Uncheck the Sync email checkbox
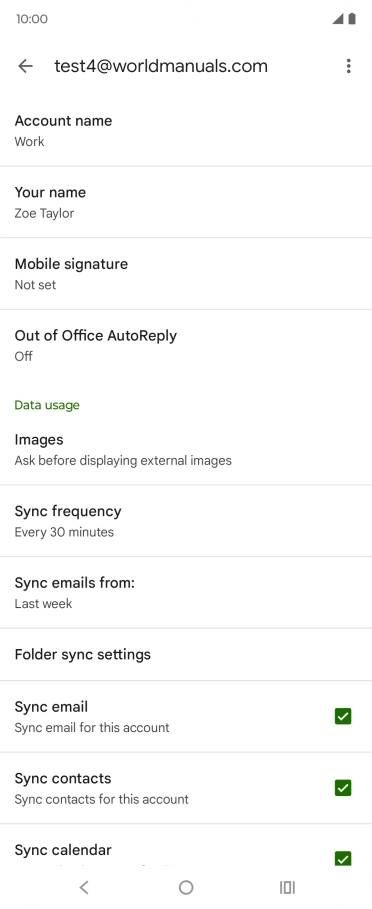 pos(343,717)
